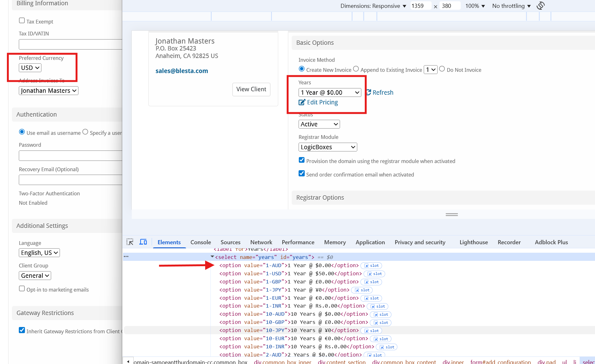
Task: Open the Registrar Module LogicBoxes dropdown
Action: tap(328, 147)
